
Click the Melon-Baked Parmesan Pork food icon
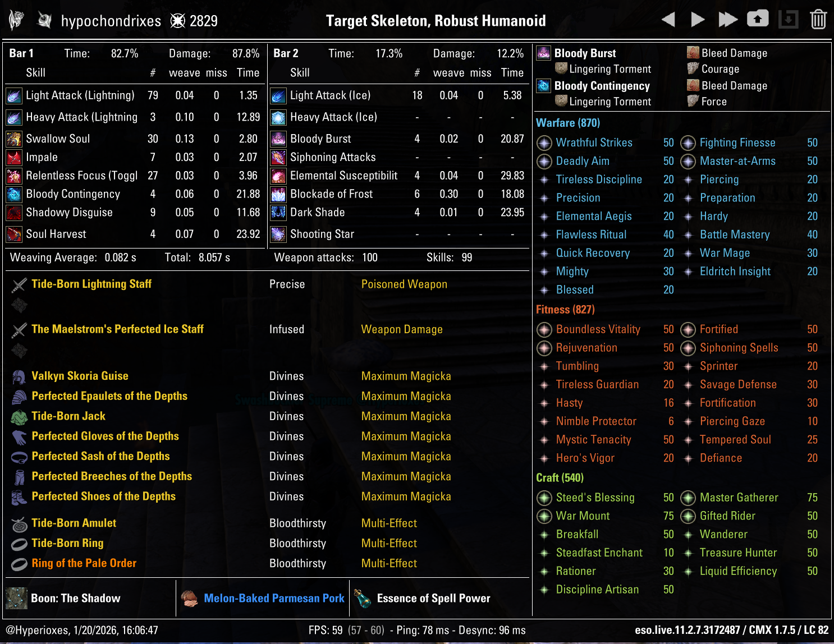tap(190, 599)
